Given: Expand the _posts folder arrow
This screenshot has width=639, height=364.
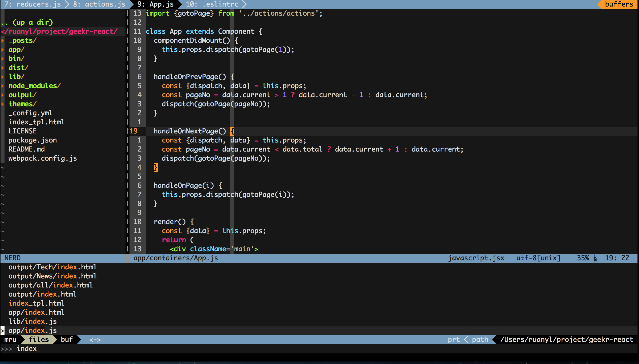Looking at the screenshot, I should tap(3, 41).
